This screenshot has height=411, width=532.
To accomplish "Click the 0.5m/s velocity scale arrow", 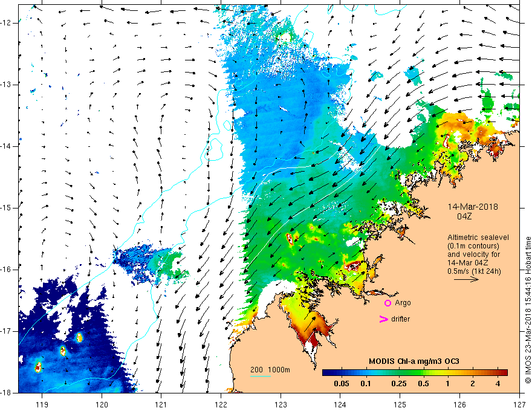I will point(466,280).
